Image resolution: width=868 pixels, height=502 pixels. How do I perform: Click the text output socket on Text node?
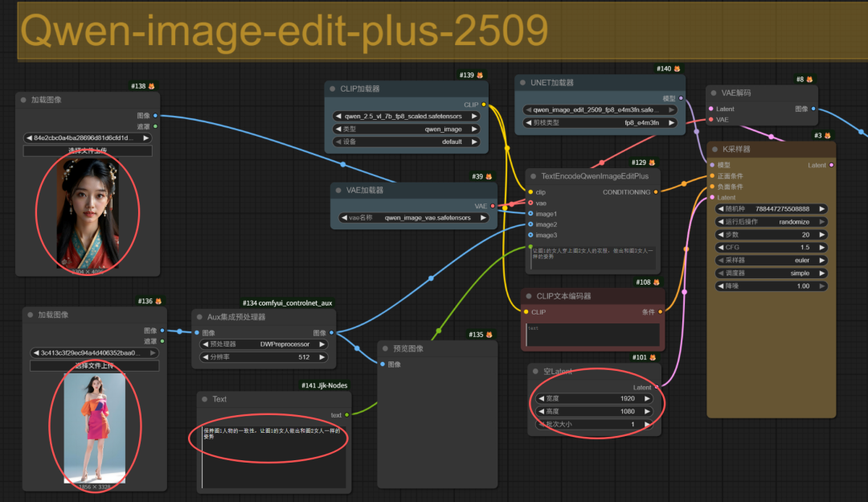click(x=347, y=415)
